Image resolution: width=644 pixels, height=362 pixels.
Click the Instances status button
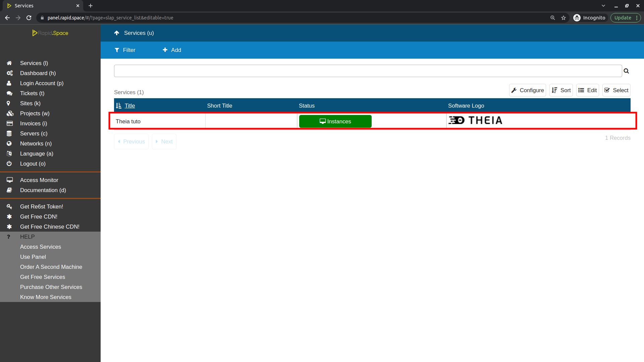pos(335,122)
